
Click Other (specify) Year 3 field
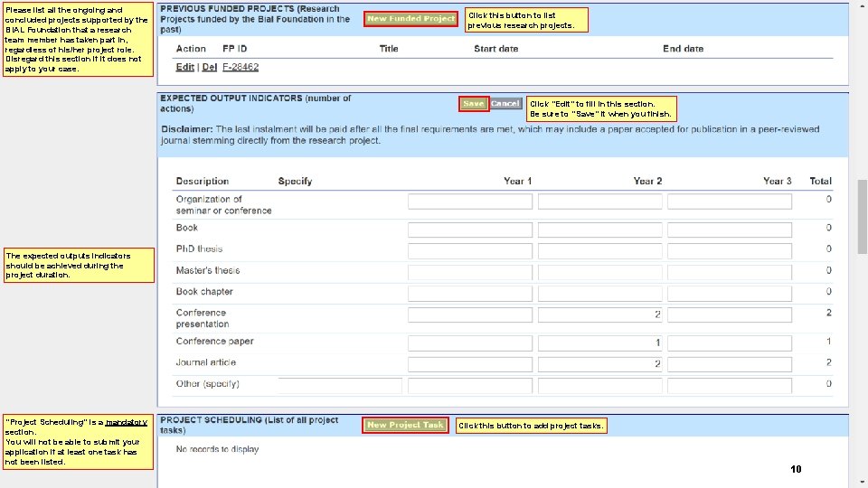730,386
